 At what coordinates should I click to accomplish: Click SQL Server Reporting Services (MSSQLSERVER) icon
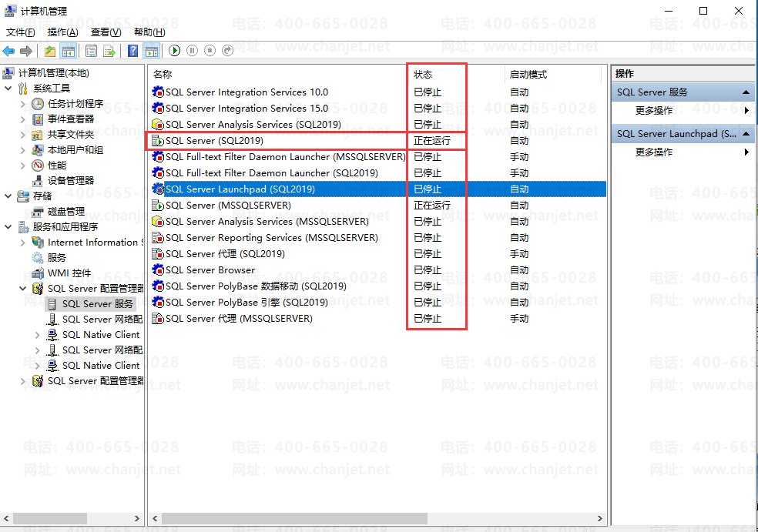[x=158, y=238]
